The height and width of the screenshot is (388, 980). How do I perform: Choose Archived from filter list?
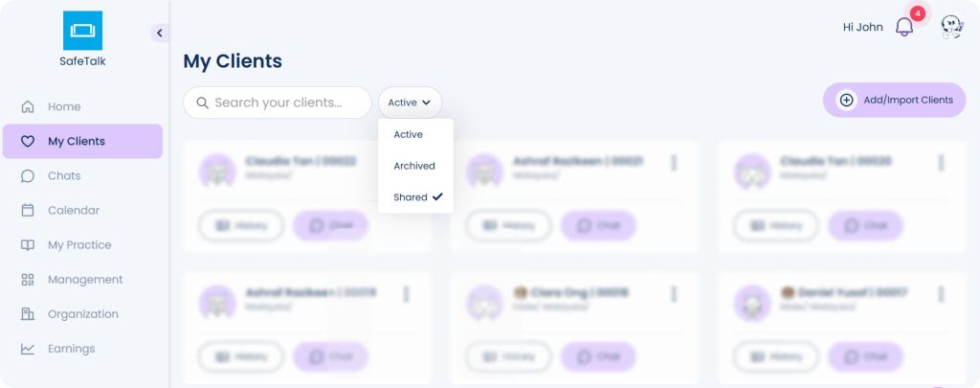coord(414,166)
